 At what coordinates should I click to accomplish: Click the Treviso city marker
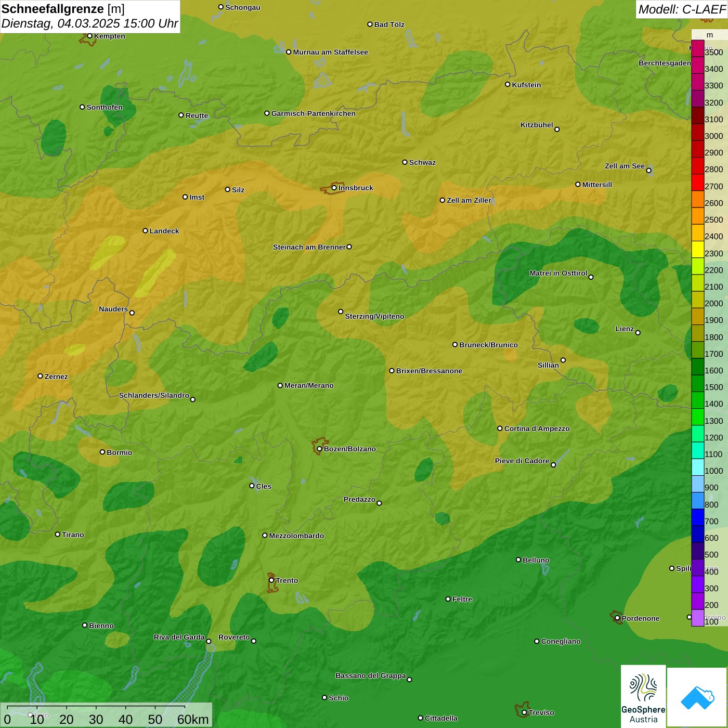coord(524,712)
